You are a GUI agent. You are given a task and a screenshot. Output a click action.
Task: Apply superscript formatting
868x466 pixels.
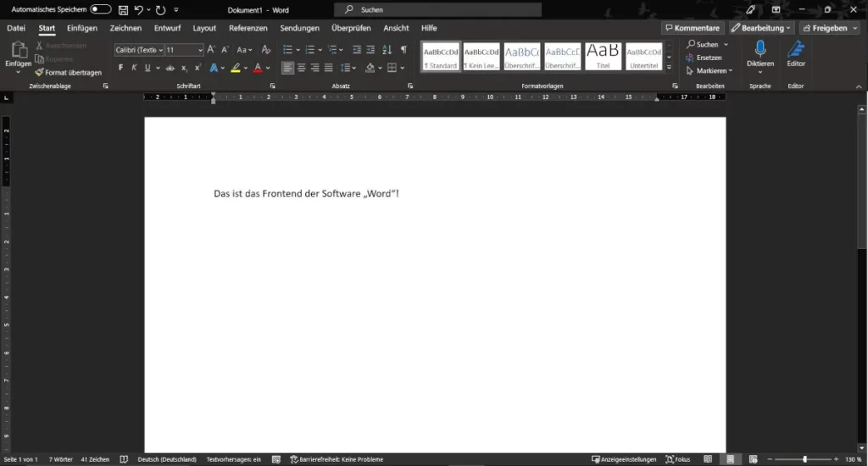click(x=198, y=68)
